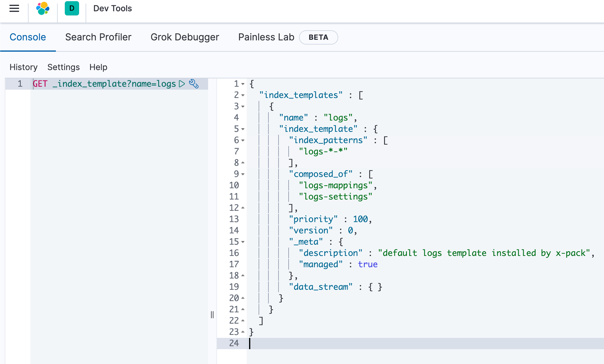Image resolution: width=604 pixels, height=364 pixels.
Task: Open the hamburger navigation menu
Action: (x=14, y=8)
